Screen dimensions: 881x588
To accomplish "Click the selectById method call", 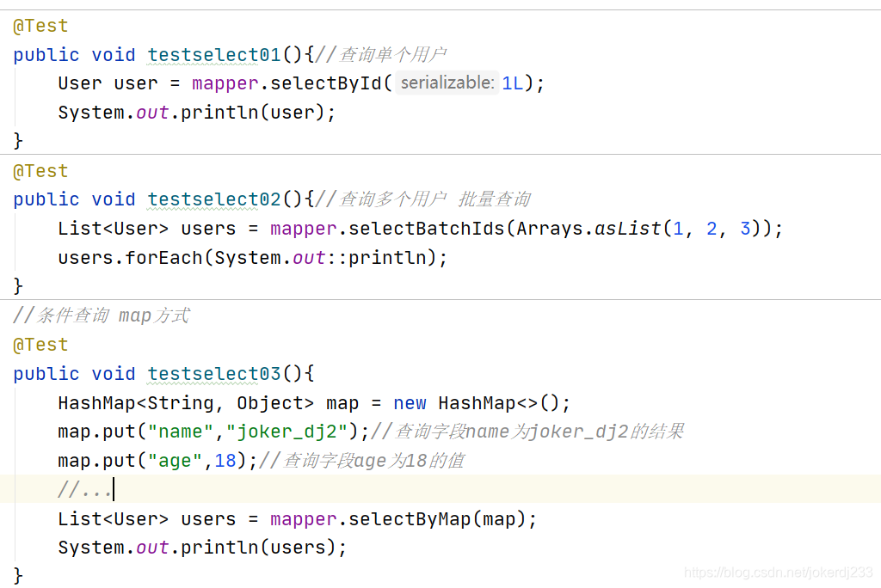I will 326,83.
